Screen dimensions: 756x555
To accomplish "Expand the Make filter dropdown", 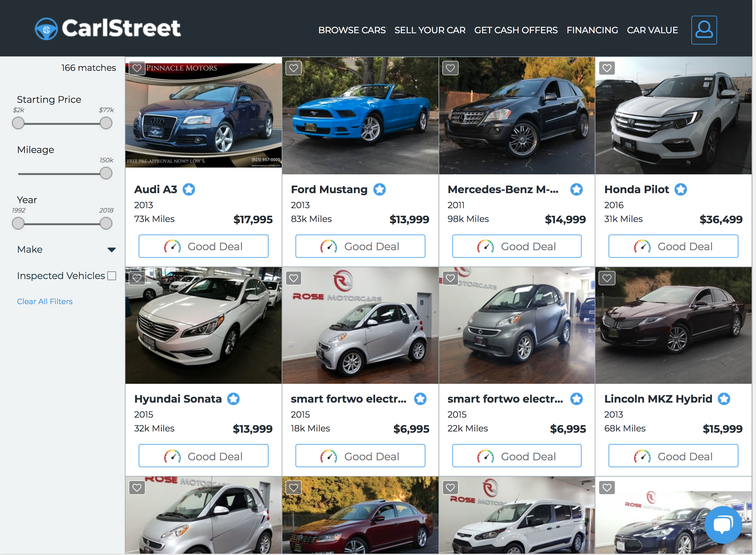I will point(112,250).
